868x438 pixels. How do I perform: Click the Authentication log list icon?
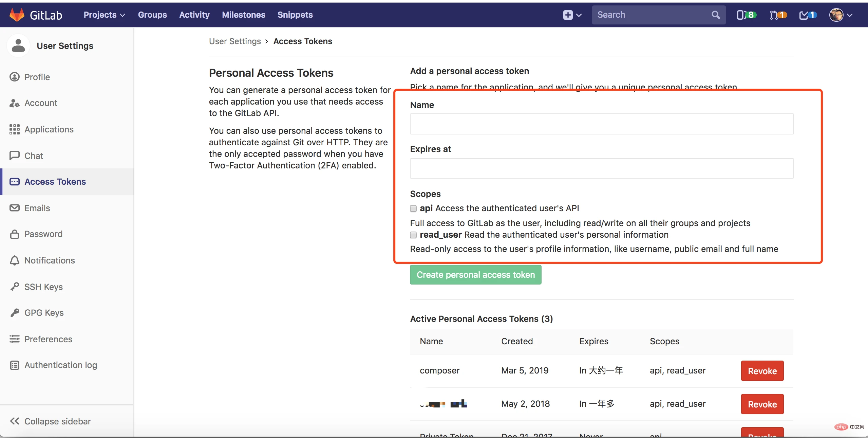(x=15, y=365)
